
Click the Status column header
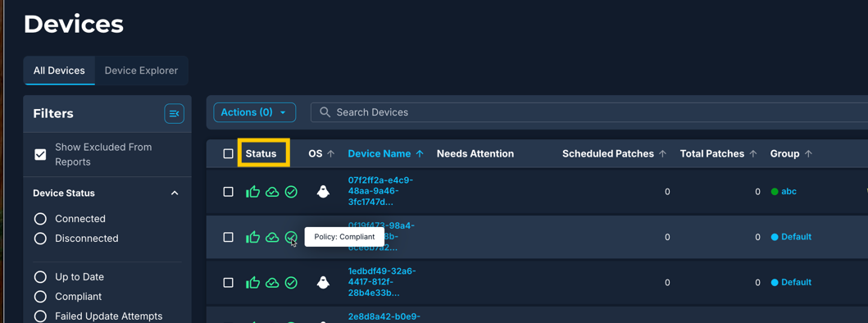pos(261,154)
